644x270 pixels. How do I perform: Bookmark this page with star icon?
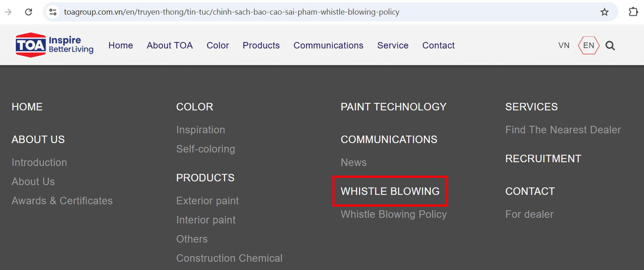click(604, 12)
